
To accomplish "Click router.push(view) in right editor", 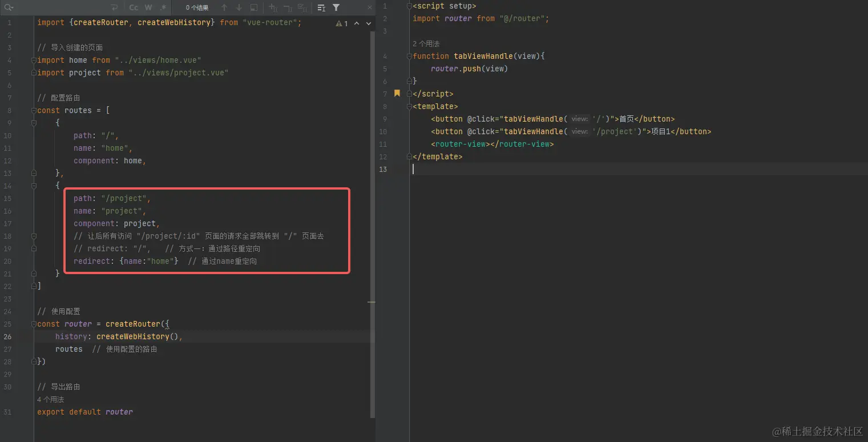I will click(x=469, y=69).
